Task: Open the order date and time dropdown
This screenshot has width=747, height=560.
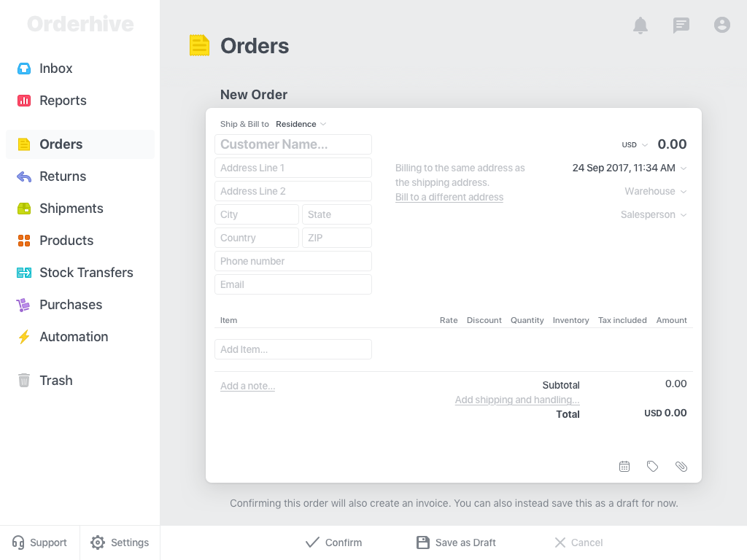Action: tap(629, 168)
